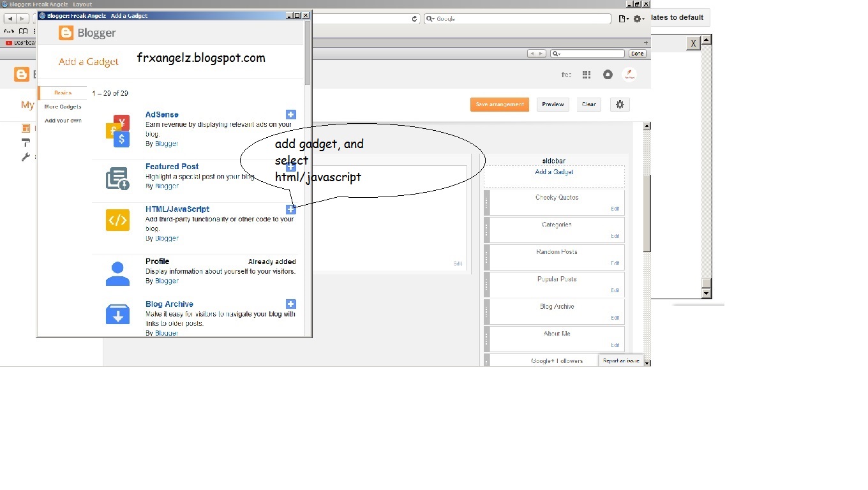The width and height of the screenshot is (868, 490).
Task: Edit the Blog Archive sidebar gadget
Action: tap(615, 318)
